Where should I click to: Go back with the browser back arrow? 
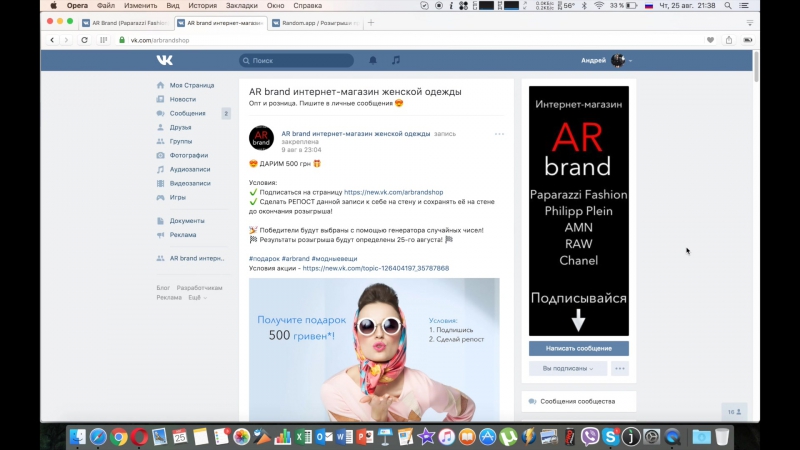[x=52, y=40]
